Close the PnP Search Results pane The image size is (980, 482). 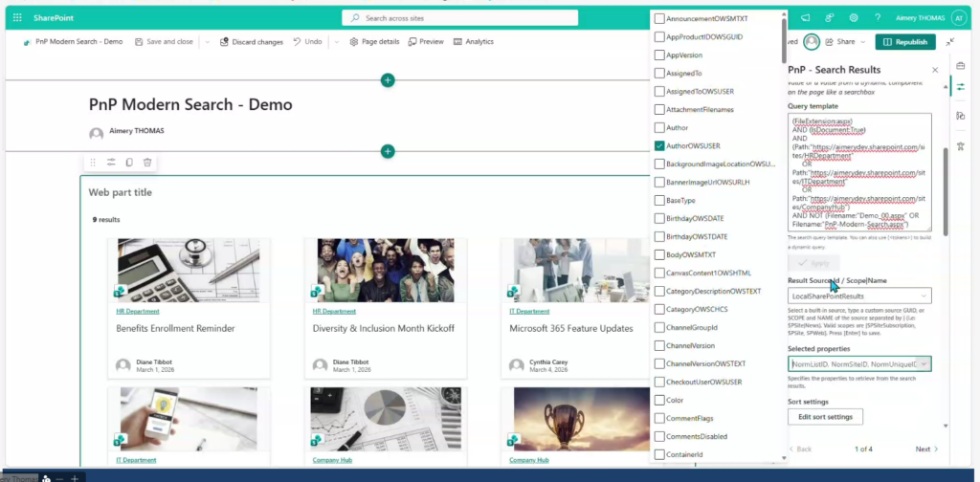pos(935,70)
